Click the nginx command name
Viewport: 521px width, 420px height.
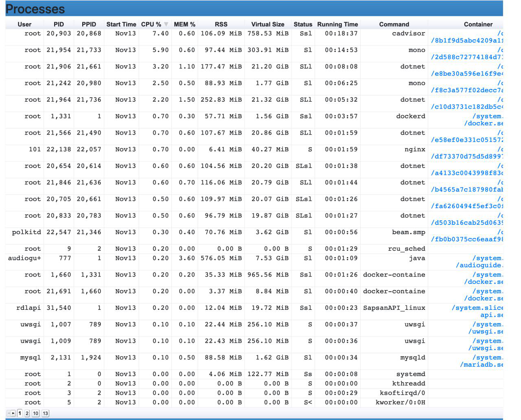point(415,150)
